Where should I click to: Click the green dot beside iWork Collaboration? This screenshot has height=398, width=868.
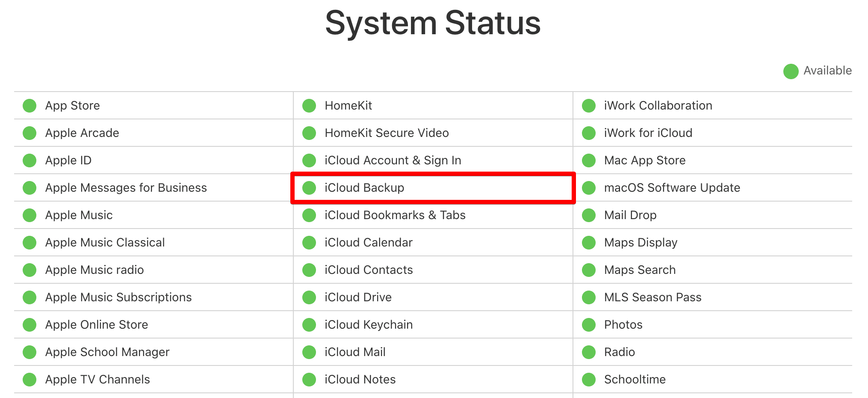point(589,106)
